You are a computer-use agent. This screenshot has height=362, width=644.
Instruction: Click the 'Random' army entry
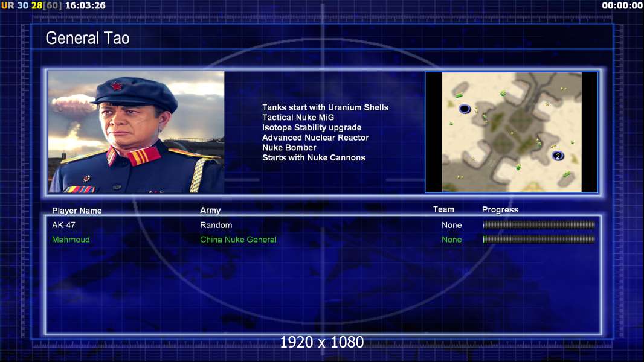click(x=216, y=225)
